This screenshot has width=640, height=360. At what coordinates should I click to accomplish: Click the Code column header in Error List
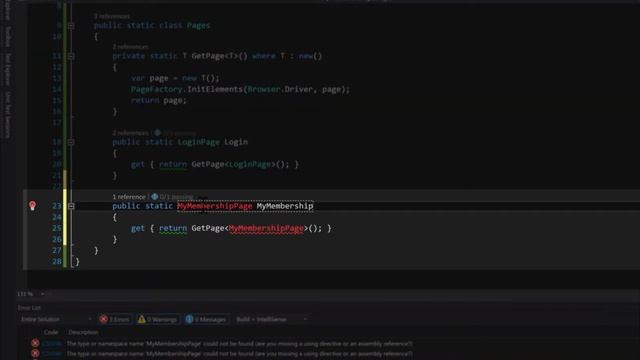(51, 332)
